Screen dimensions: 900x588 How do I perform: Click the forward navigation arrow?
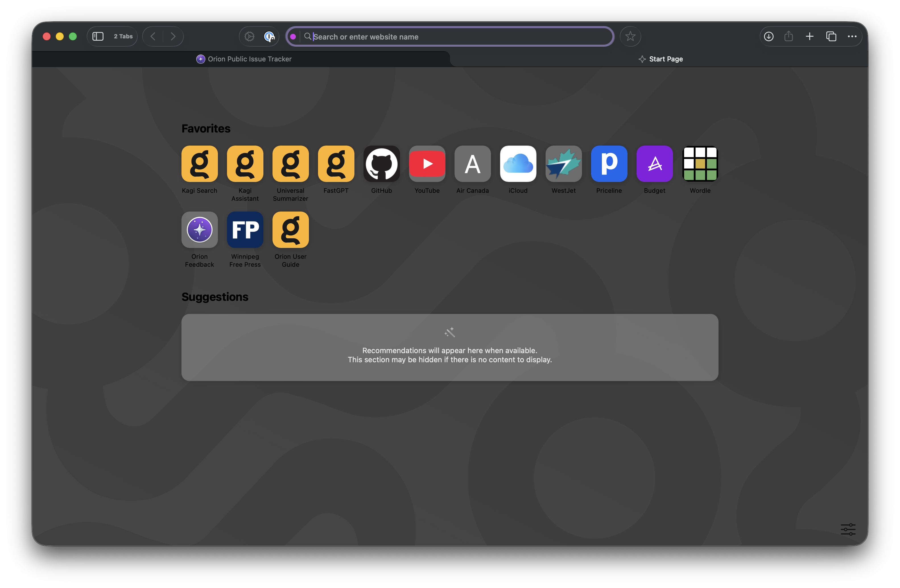click(173, 36)
